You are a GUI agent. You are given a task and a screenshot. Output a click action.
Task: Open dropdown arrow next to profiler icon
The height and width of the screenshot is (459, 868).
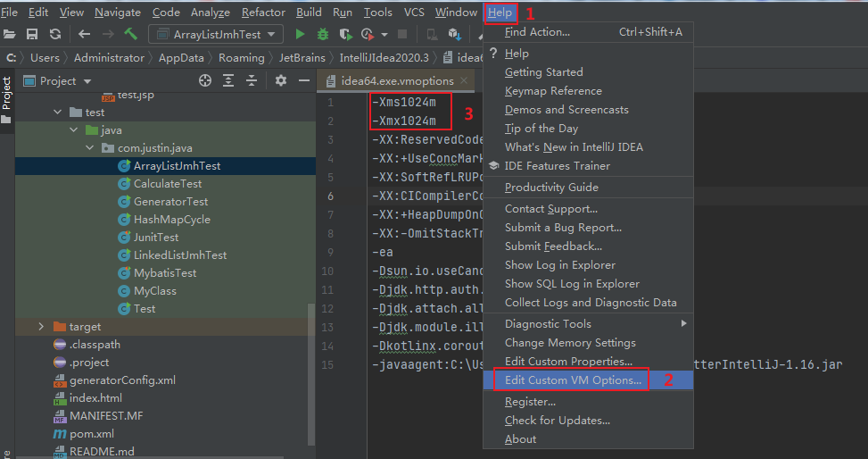(x=384, y=34)
